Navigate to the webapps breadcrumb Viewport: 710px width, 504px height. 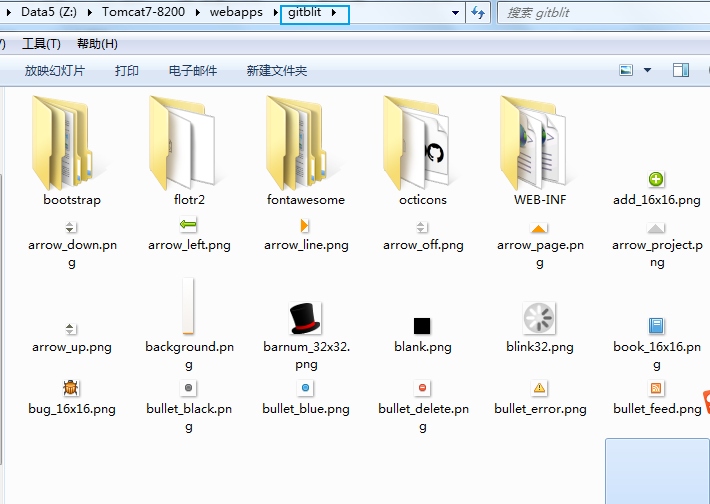point(236,12)
